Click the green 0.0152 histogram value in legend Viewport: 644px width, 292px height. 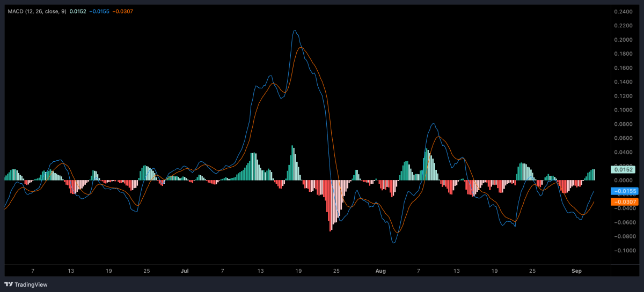click(75, 11)
